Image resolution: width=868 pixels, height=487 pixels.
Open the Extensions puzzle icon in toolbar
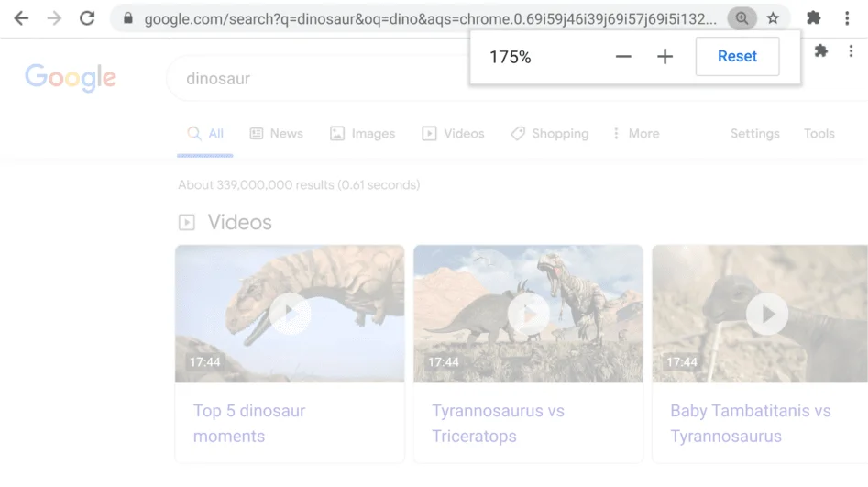tap(813, 18)
